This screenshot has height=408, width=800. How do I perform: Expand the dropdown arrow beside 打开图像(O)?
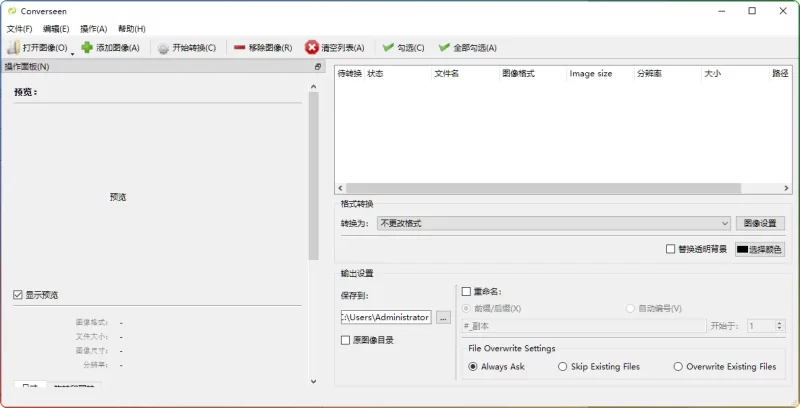[72, 53]
